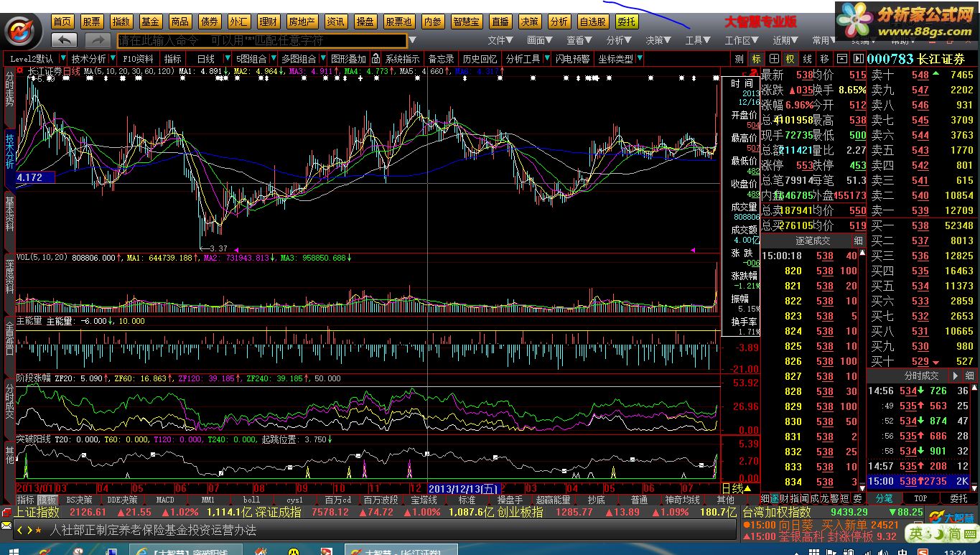Select the MACD indicator tab
Screen dimensions: 980x555
tap(165, 499)
